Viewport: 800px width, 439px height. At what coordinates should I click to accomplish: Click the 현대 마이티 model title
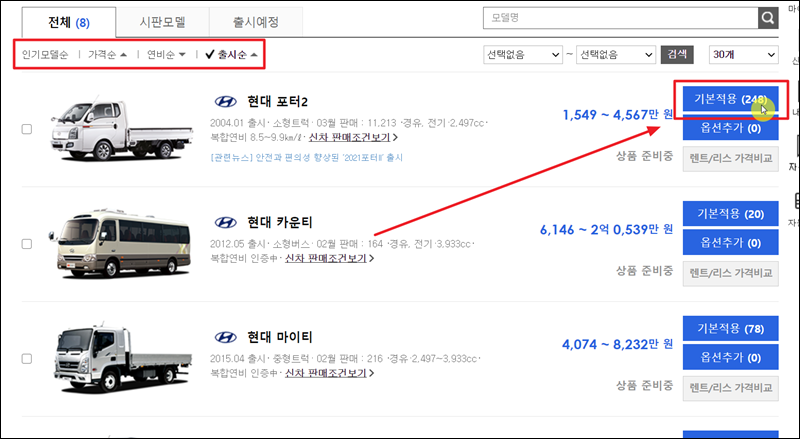pos(280,337)
